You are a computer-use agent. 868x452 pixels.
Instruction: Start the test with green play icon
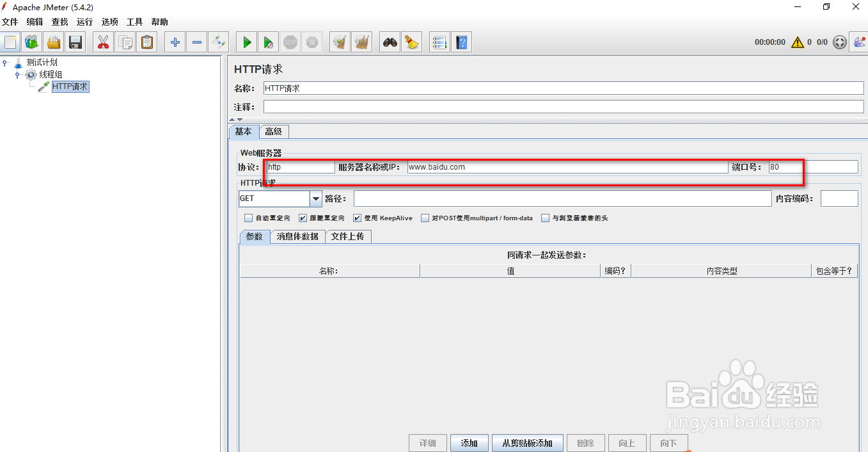click(x=246, y=43)
